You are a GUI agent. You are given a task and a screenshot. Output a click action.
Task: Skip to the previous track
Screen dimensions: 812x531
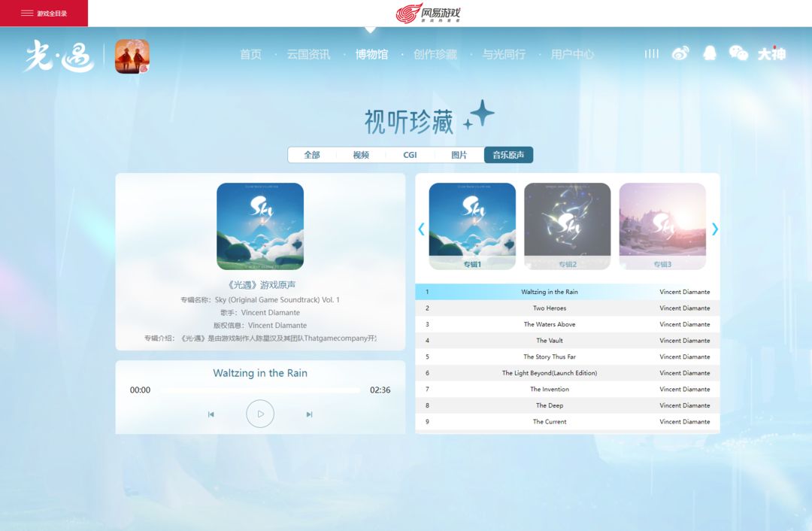tap(211, 414)
